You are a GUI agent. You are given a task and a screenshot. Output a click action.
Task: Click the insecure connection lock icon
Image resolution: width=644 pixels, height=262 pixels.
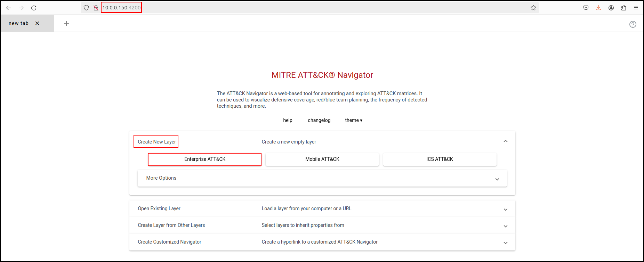pos(96,8)
